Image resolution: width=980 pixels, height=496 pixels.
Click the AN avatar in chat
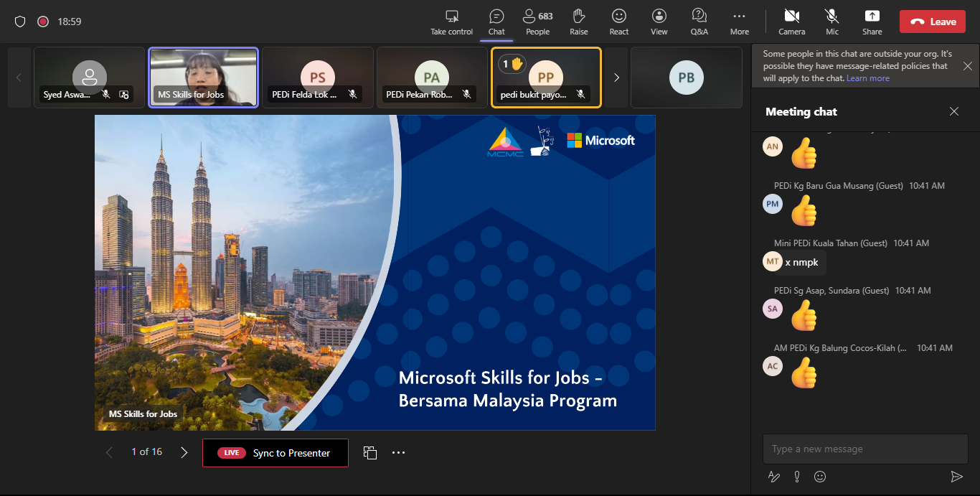tap(773, 146)
